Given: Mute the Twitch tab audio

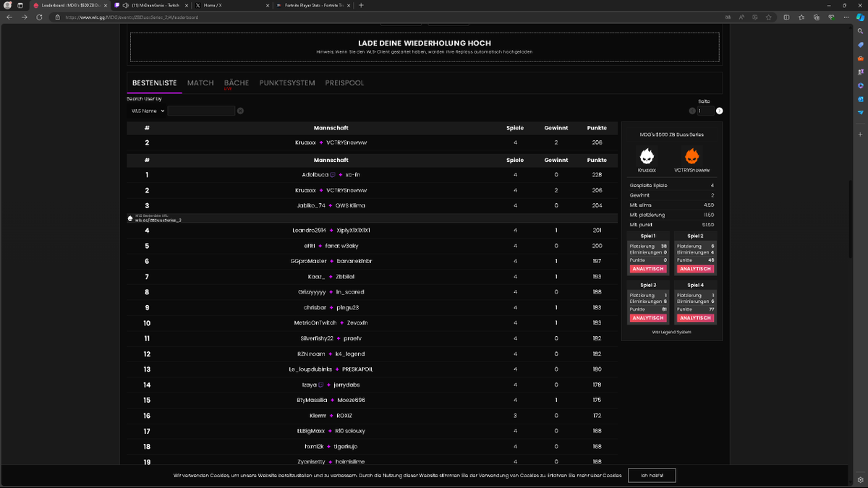Looking at the screenshot, I should click(x=127, y=5).
